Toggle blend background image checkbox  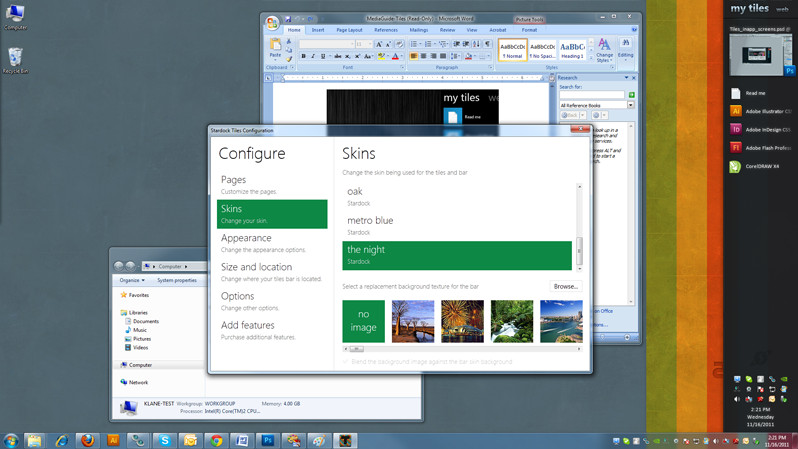[x=346, y=361]
